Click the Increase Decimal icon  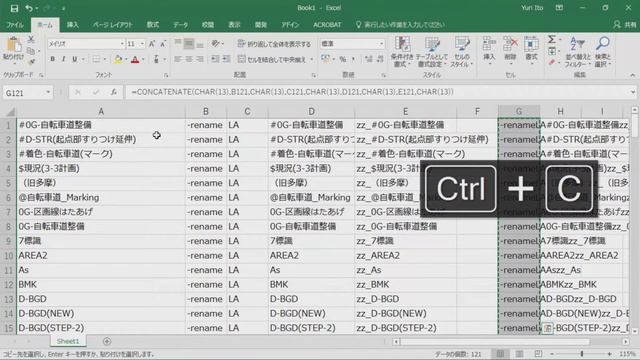369,60
